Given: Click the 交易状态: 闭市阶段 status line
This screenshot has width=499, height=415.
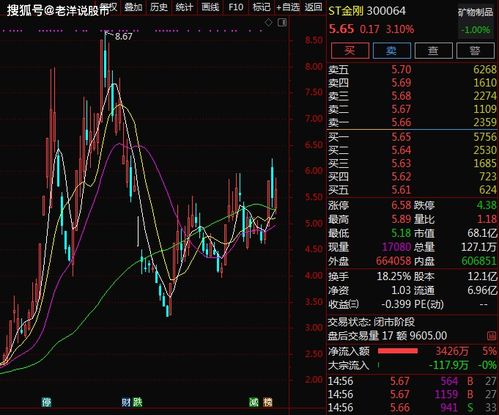Looking at the screenshot, I should click(371, 322).
